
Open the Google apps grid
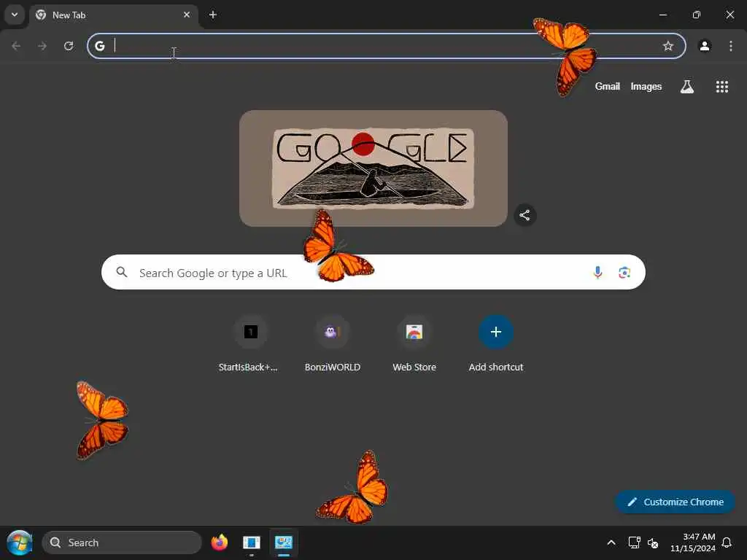[x=722, y=87]
